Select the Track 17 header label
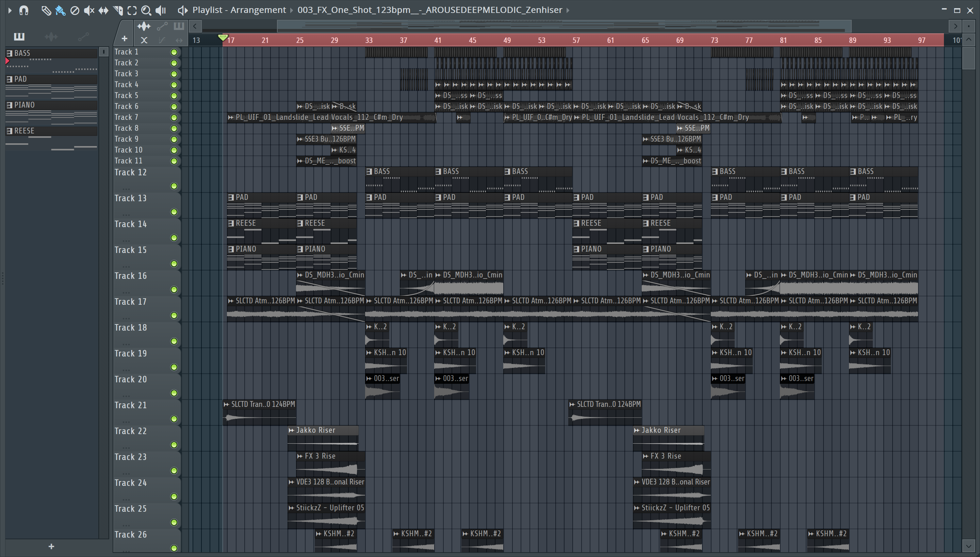980x557 pixels. (x=130, y=302)
